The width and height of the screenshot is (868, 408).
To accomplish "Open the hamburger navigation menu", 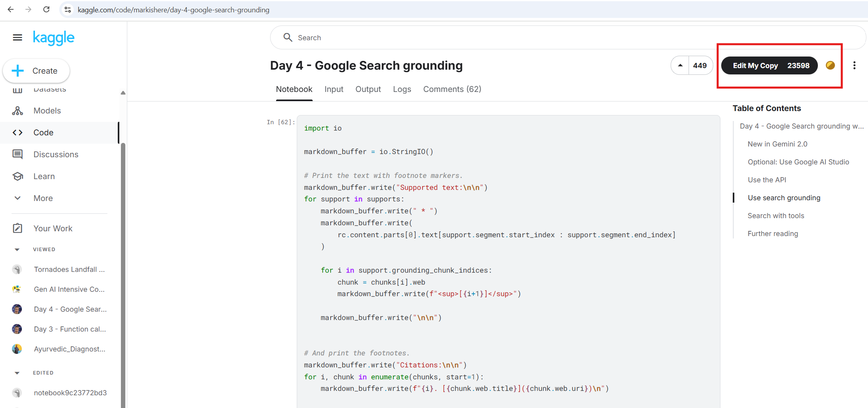I will pyautogui.click(x=18, y=37).
